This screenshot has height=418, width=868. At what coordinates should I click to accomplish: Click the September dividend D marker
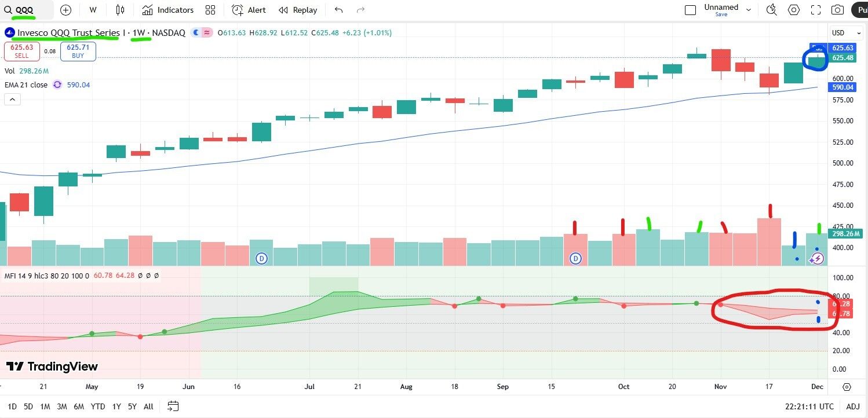point(576,258)
